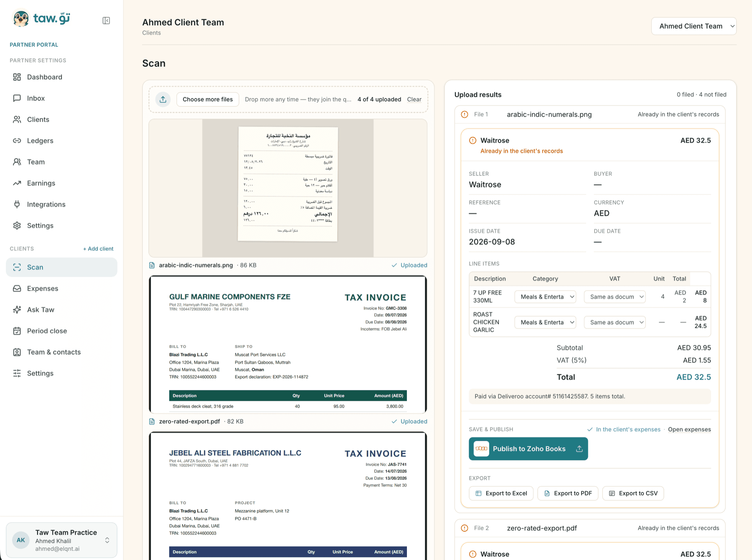The image size is (752, 560).
Task: Click the "4 of 4 uploaded" counter
Action: 379,99
